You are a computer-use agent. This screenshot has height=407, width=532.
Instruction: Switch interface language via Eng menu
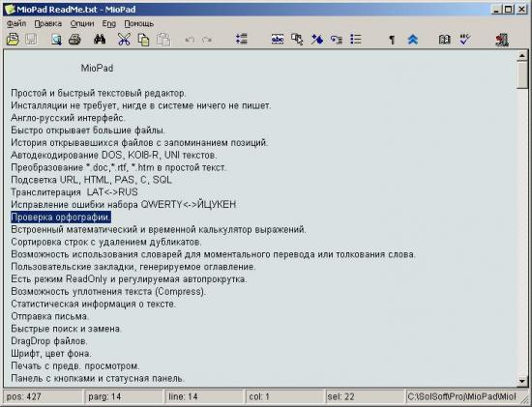[109, 24]
